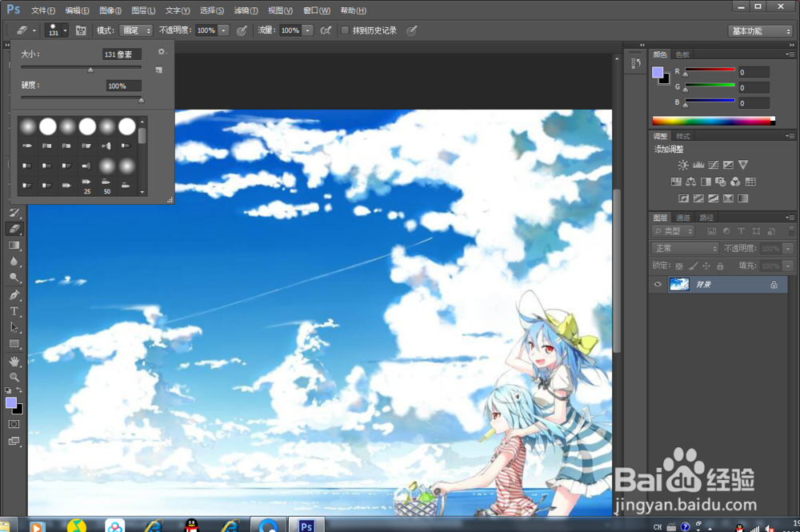Toggle Quick Mask mode icon
The image size is (800, 532).
(14, 424)
